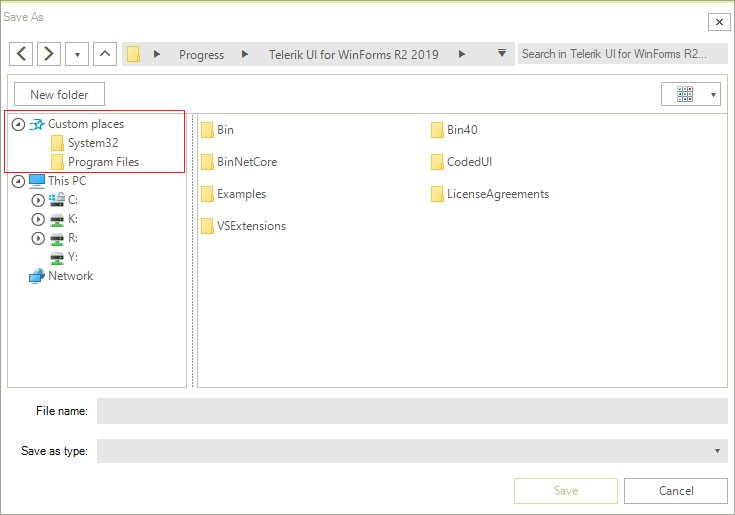735x515 pixels.
Task: Select Network in the navigation tree
Action: [x=70, y=276]
